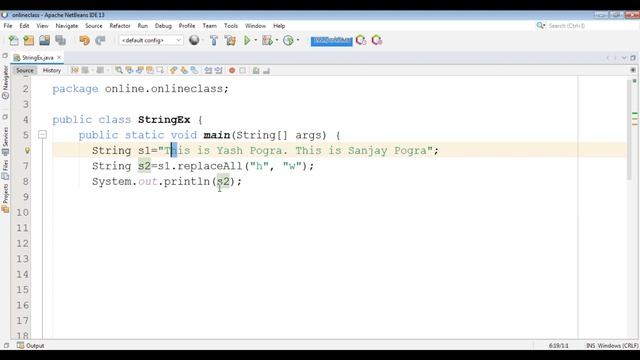Open the Debug menu
640x360 pixels.
click(163, 26)
